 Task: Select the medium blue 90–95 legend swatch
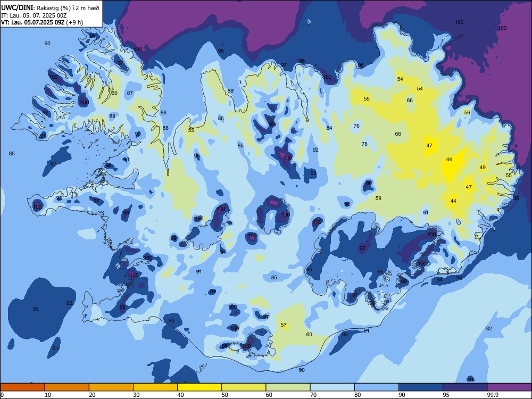[421, 387]
